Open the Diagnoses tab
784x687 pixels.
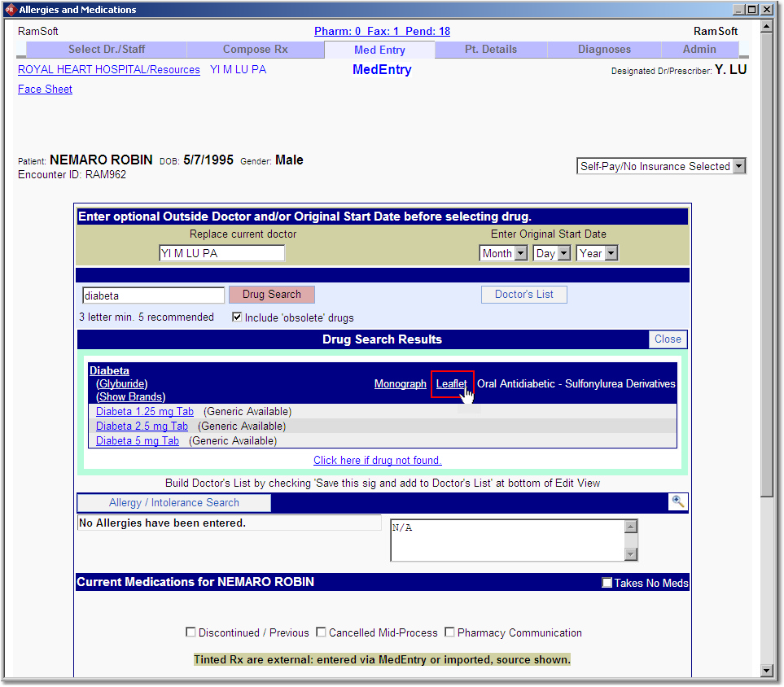point(604,50)
